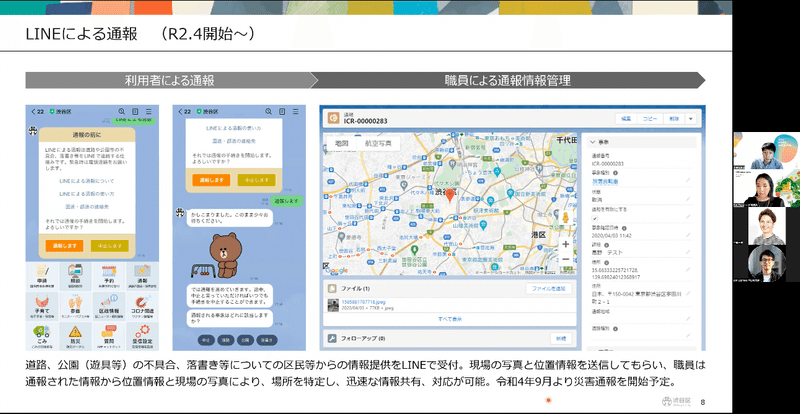Open search in the right LINE chat screen
This screenshot has height=414, width=800.
(x=268, y=111)
